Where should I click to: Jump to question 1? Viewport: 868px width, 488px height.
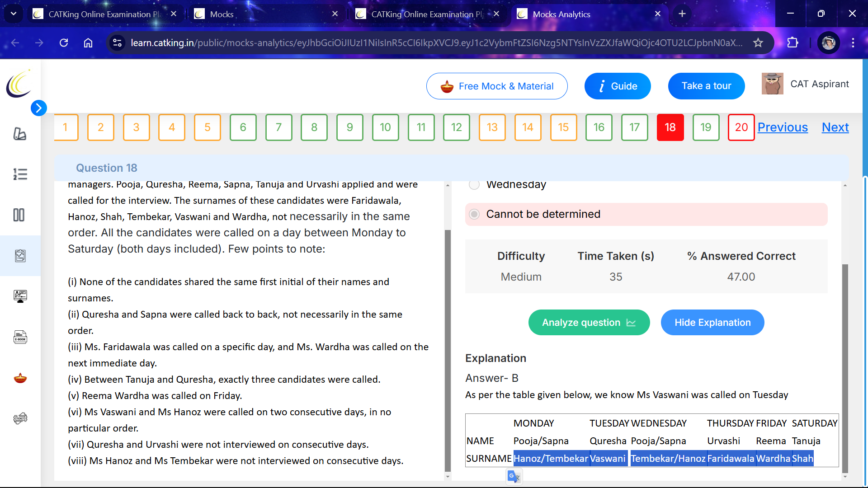66,127
